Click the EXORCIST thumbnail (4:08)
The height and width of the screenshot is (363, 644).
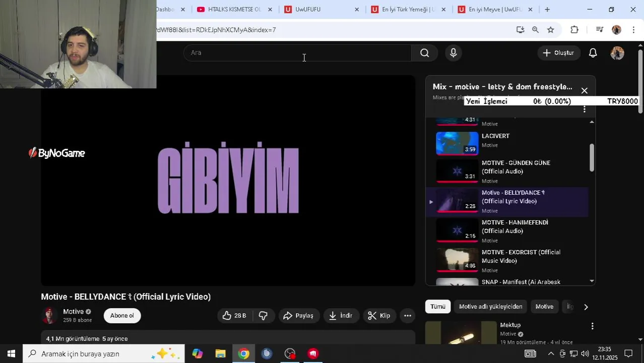457,260
